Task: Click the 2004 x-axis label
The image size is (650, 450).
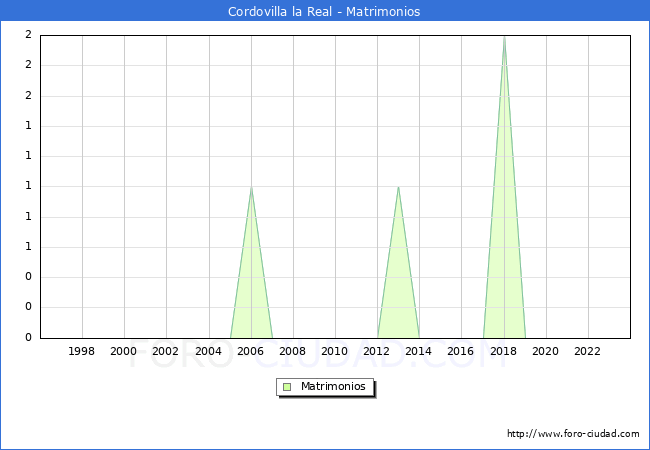Action: [x=208, y=351]
